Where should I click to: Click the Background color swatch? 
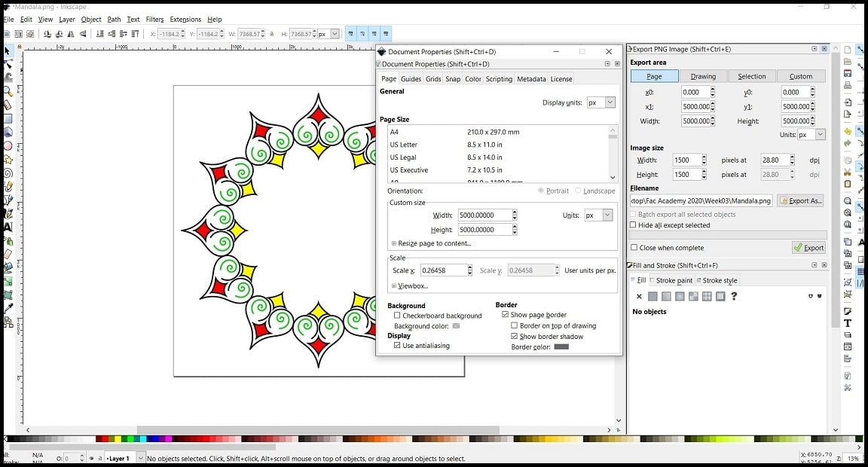point(456,326)
